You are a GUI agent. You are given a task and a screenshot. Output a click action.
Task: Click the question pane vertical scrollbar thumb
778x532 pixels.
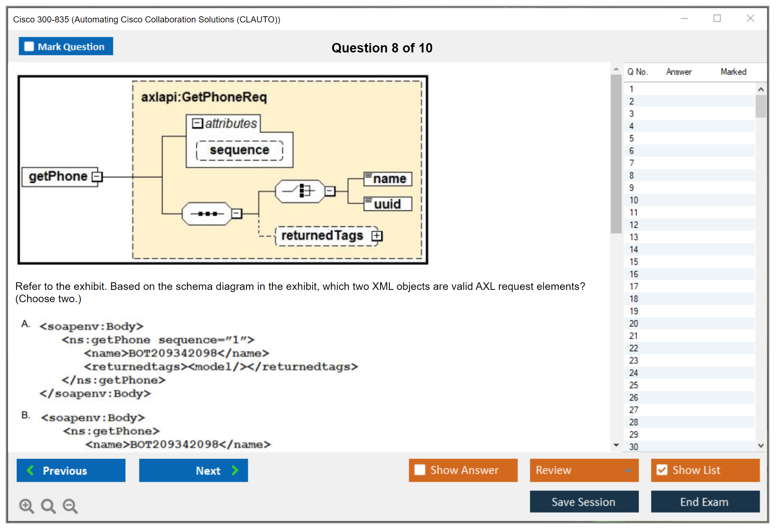click(x=616, y=154)
